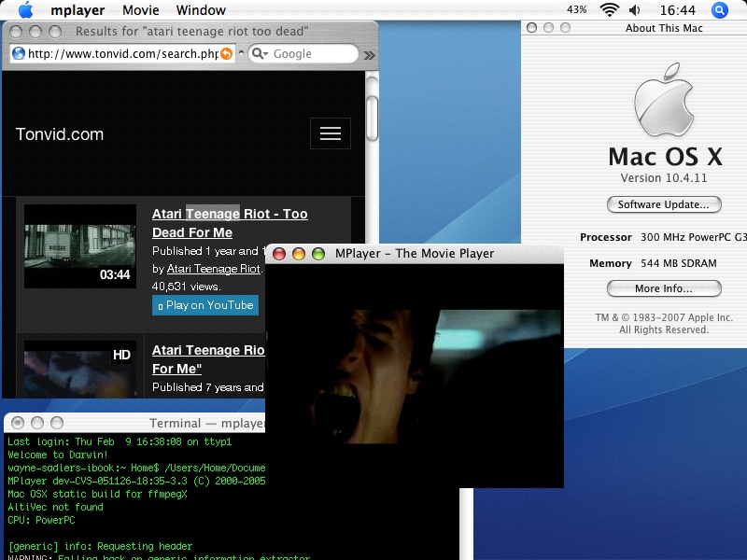Open the Tonvid.com hamburger menu

tap(331, 133)
